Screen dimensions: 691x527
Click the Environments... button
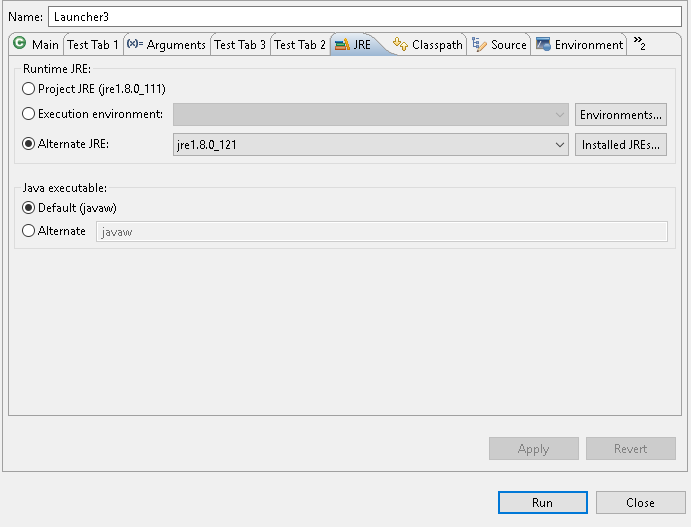(x=620, y=115)
